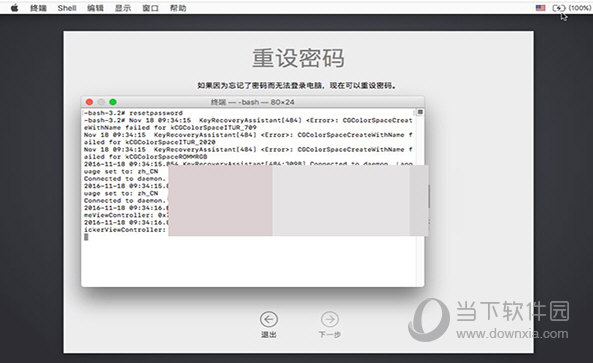The height and width of the screenshot is (363, 593).
Task: Click the Terminal scrollbar top icon
Action: pyautogui.click(x=420, y=112)
